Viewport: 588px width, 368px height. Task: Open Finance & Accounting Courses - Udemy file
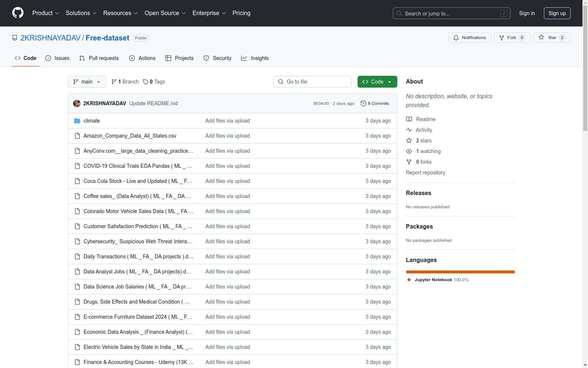(x=139, y=362)
